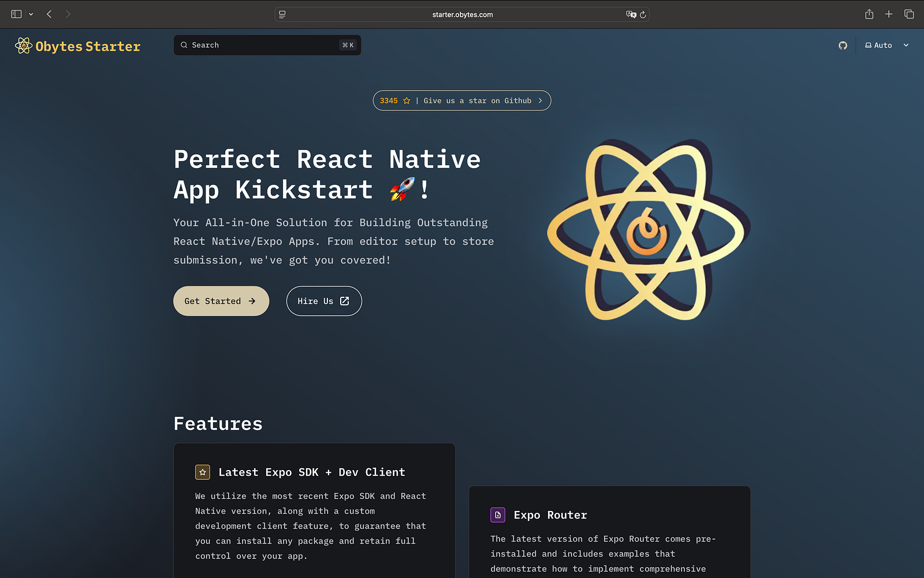Expand the Auto theme dropdown chevron
This screenshot has height=578, width=924.
[x=906, y=45]
